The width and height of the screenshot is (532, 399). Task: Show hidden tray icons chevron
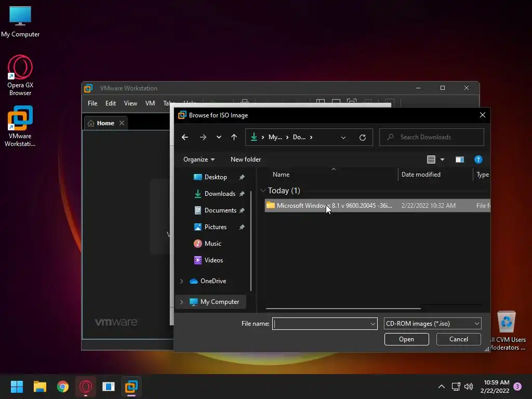coord(442,387)
